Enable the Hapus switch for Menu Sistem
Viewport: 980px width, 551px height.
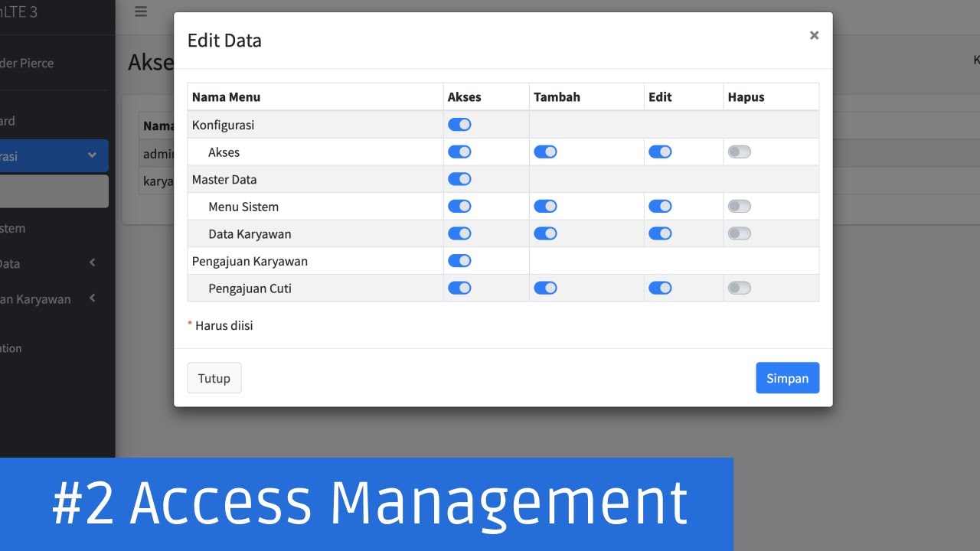click(x=740, y=207)
